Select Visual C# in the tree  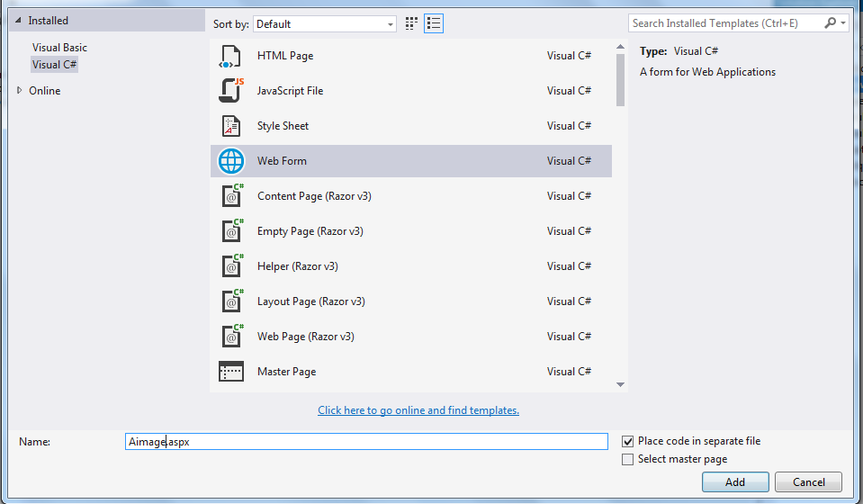[54, 65]
